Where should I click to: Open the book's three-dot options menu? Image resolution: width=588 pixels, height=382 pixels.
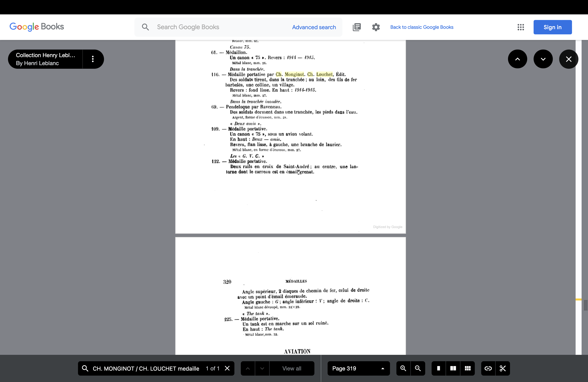93,59
